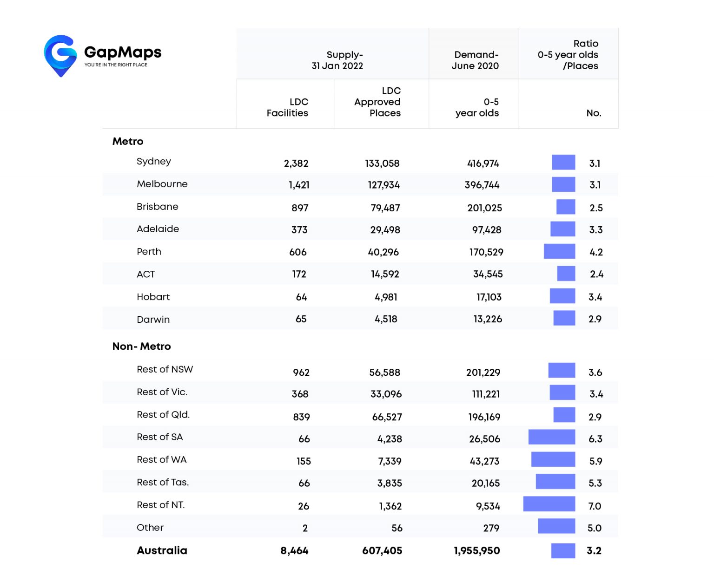
Task: Select the Melbourne row label
Action: (x=162, y=184)
